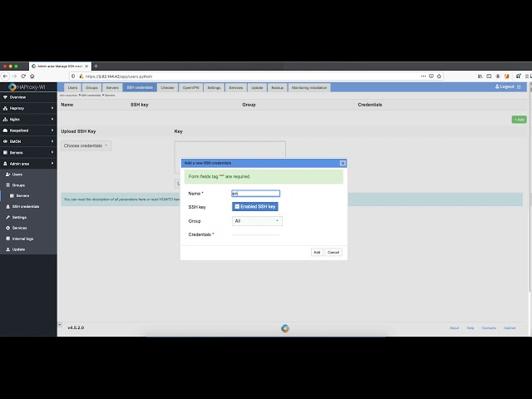
Task: Open the Help footer link
Action: [x=470, y=328]
